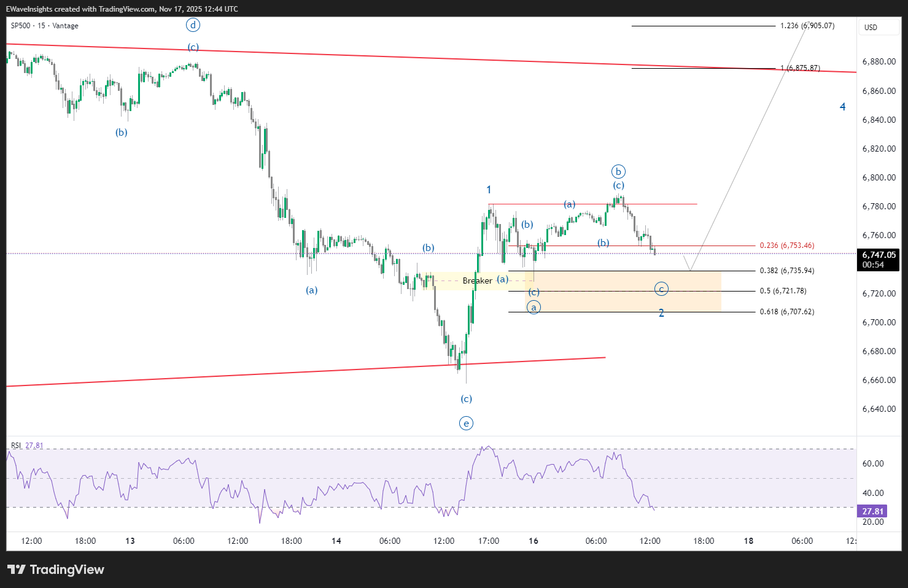Click the TradingView logo icon
This screenshot has width=908, height=588.
click(17, 570)
